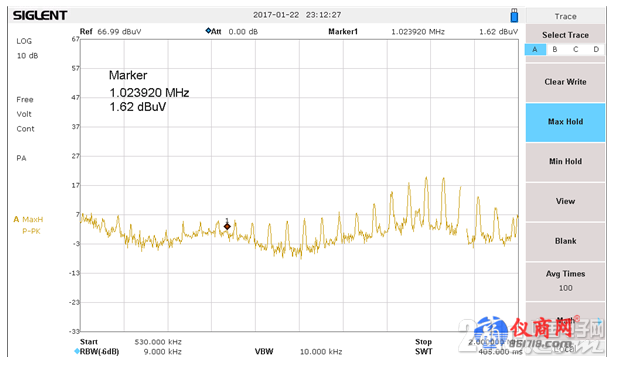Select trace D
Viewport: 618px width, 366px height.
(x=596, y=49)
